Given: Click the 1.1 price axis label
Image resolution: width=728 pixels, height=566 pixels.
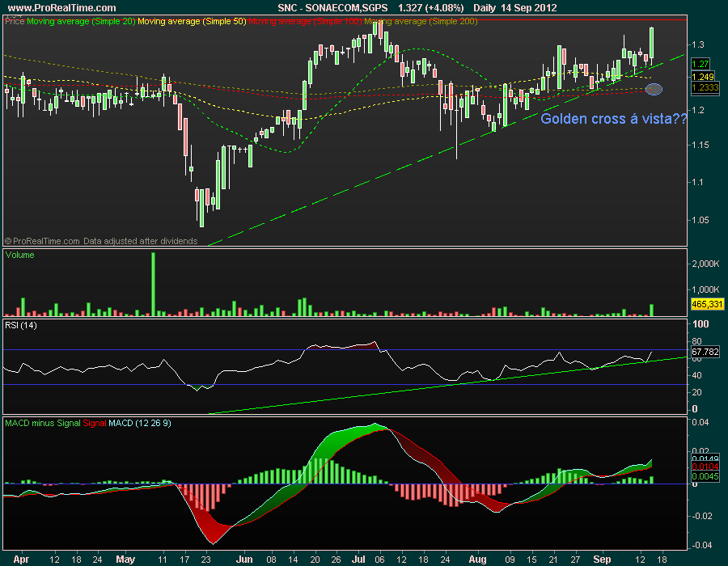Looking at the screenshot, I should [x=698, y=182].
